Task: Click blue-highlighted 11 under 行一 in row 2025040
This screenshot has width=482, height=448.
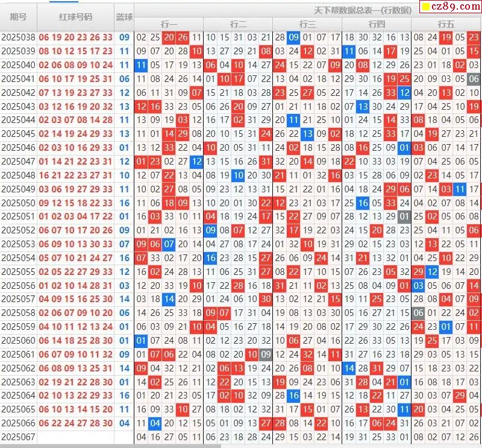Action: (x=141, y=65)
